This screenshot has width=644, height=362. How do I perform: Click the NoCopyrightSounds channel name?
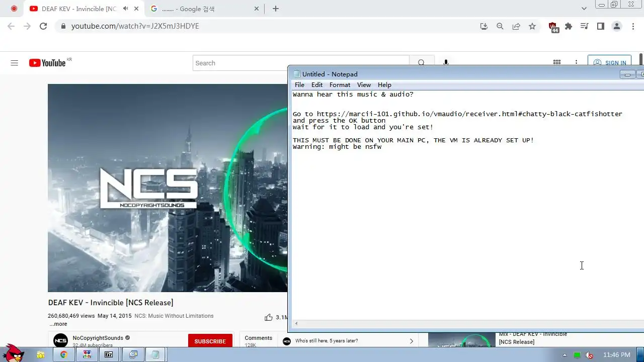(98, 338)
